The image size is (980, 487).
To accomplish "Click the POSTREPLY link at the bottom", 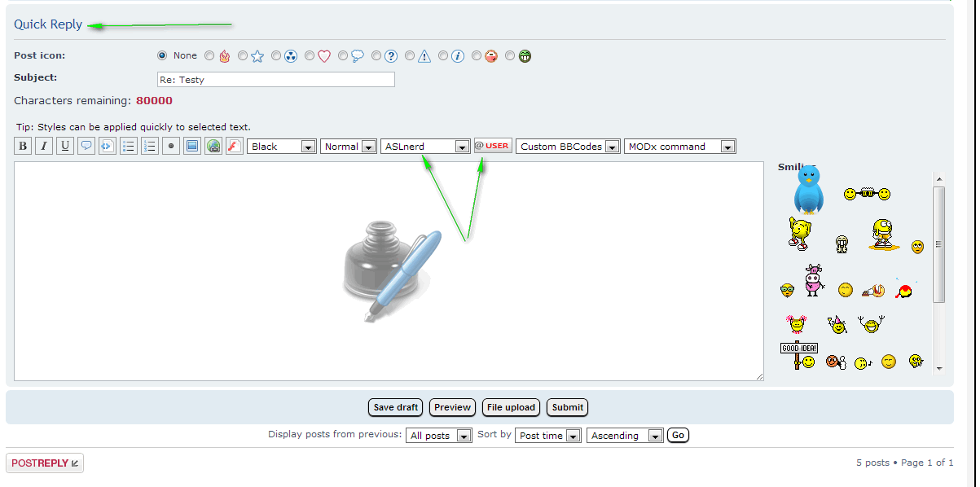I will [x=45, y=463].
